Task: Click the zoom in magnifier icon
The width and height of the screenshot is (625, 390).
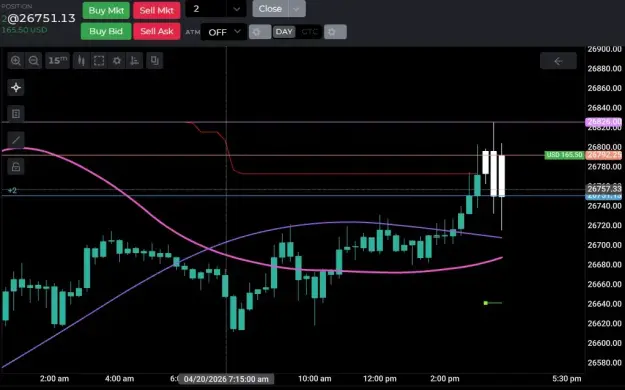Action: [16, 61]
